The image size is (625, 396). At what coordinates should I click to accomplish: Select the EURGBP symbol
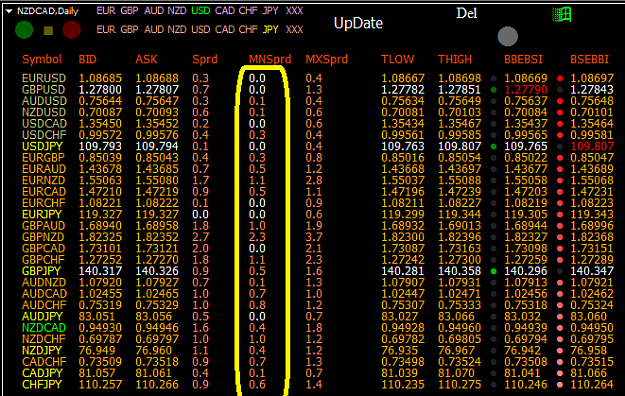tap(43, 158)
